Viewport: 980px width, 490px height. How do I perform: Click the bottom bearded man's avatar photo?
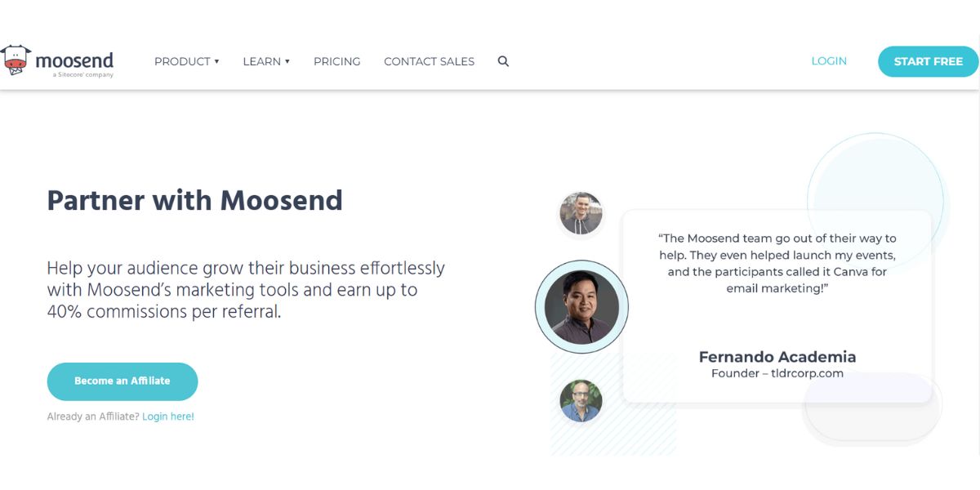[581, 402]
